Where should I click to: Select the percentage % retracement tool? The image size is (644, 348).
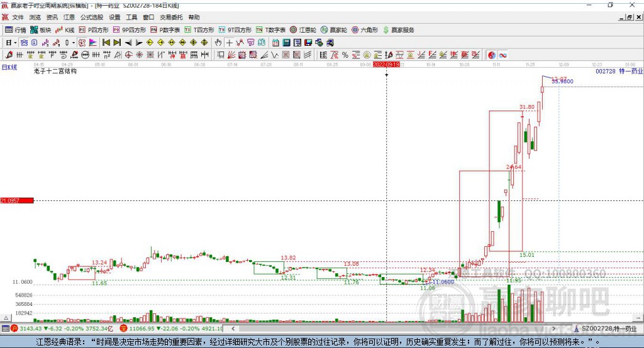click(x=345, y=55)
